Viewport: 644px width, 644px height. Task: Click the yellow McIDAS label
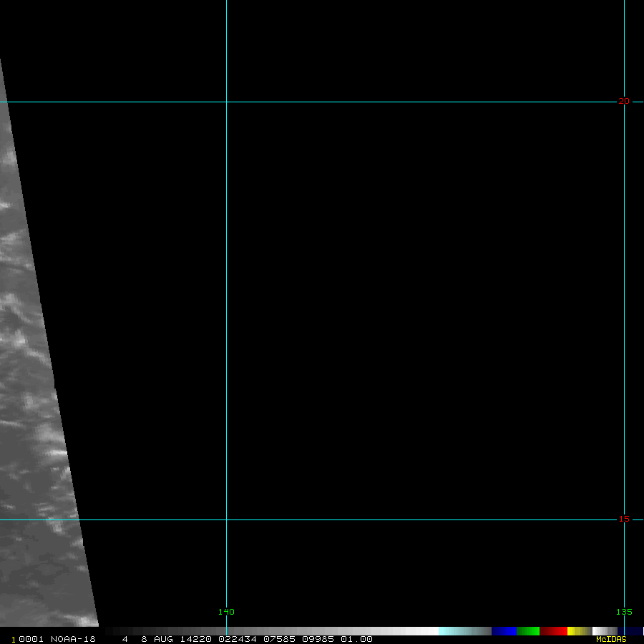pos(611,639)
